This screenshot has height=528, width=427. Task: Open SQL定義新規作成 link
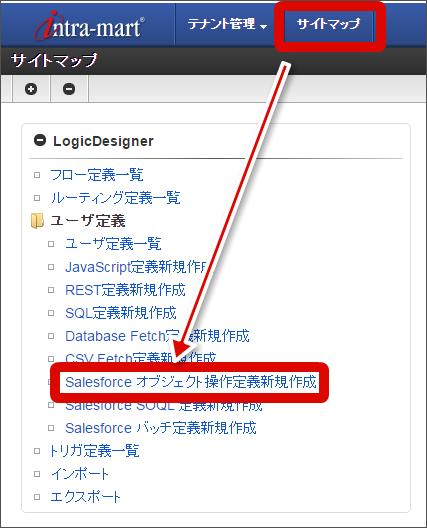(x=121, y=313)
